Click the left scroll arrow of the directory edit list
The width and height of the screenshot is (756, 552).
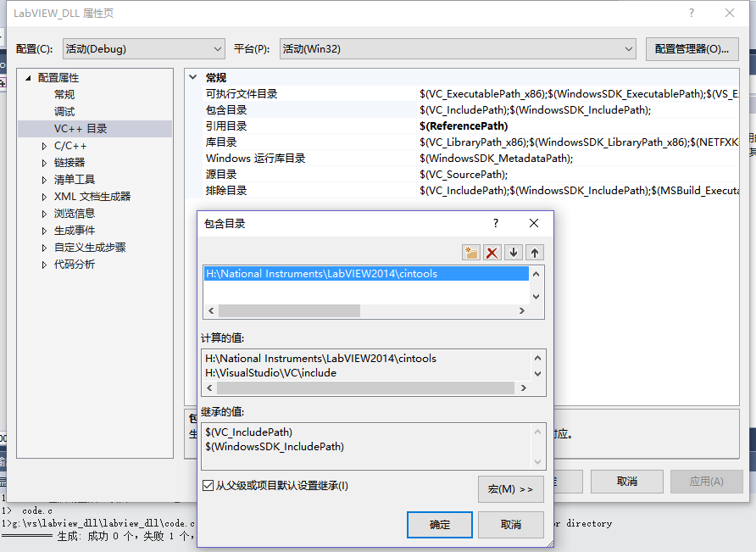tap(211, 310)
